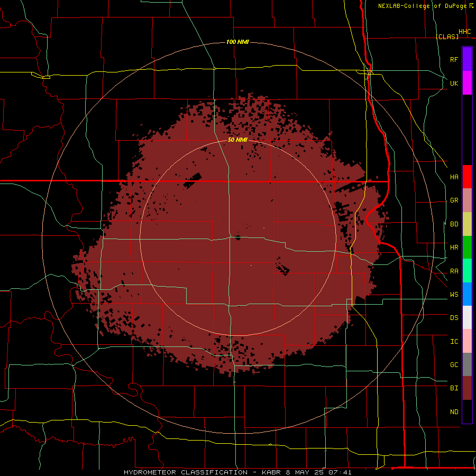The width and height of the screenshot is (476, 476).
Task: Click the RF legend label
Action: pos(454,59)
